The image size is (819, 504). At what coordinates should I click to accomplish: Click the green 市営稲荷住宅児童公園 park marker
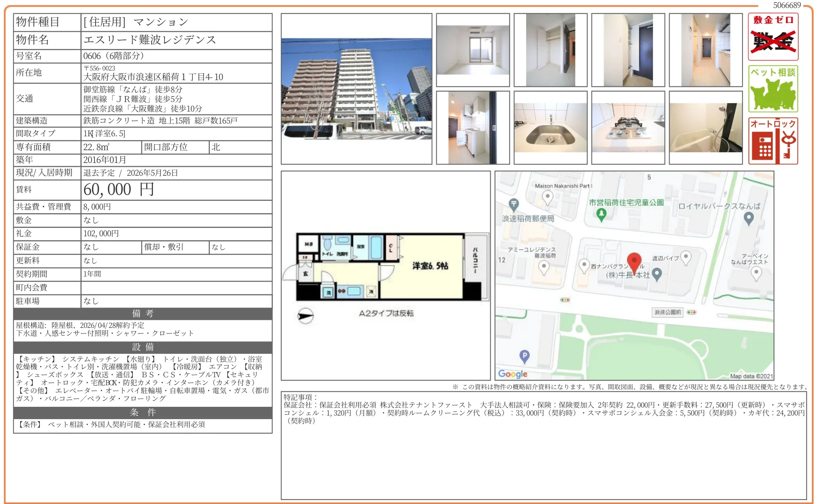(x=601, y=214)
